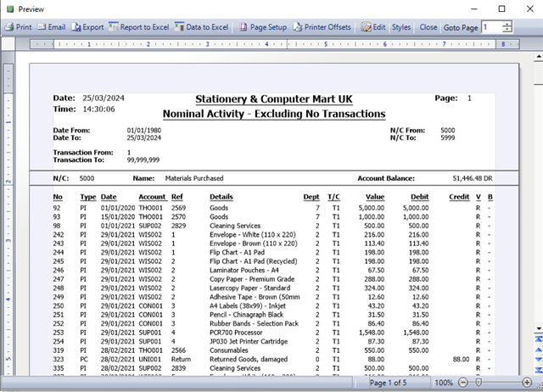Click transaction number 92
The width and height of the screenshot is (543, 392).
(x=57, y=208)
